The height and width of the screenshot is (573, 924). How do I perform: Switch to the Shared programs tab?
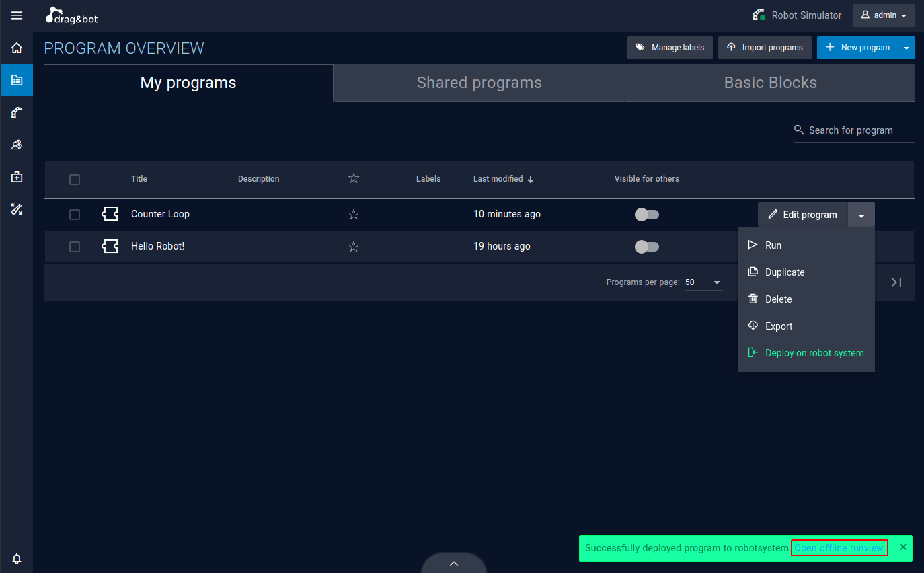coord(479,83)
